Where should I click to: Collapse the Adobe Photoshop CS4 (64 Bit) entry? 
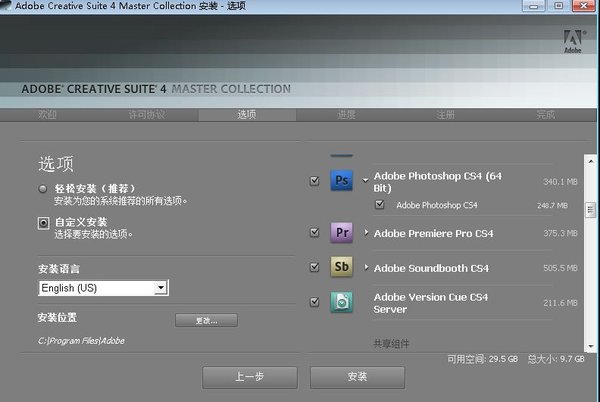pos(366,180)
